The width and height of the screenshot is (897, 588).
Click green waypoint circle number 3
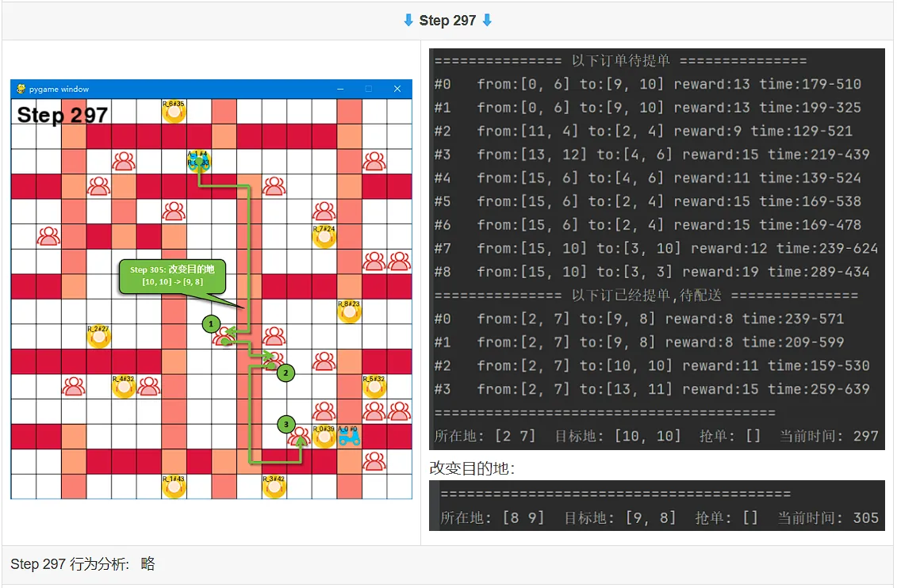click(x=286, y=424)
